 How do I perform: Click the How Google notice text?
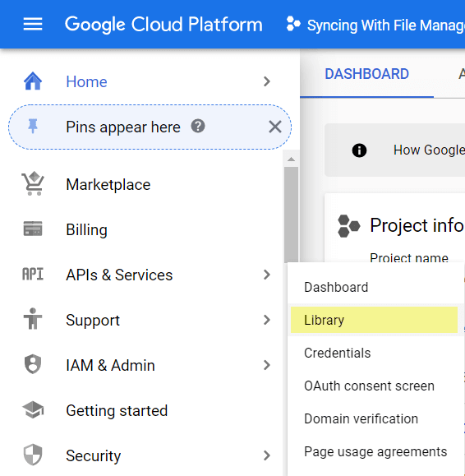pyautogui.click(x=429, y=150)
